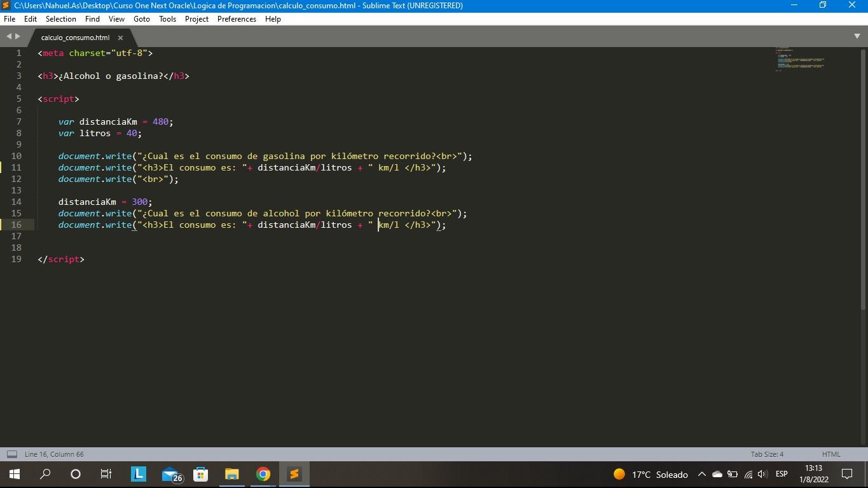Open the volume speaker tray icon
Image resolution: width=868 pixels, height=488 pixels.
click(762, 474)
